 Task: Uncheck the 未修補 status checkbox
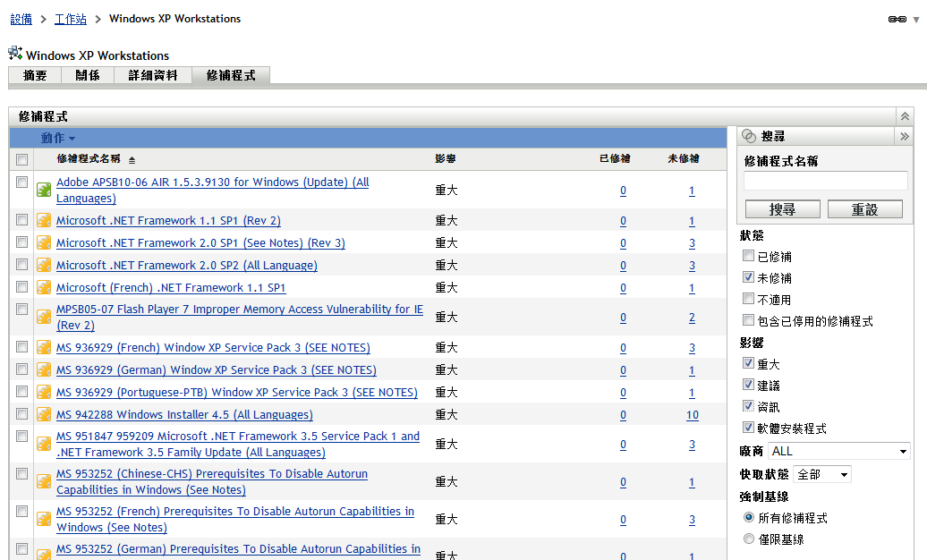pos(748,277)
